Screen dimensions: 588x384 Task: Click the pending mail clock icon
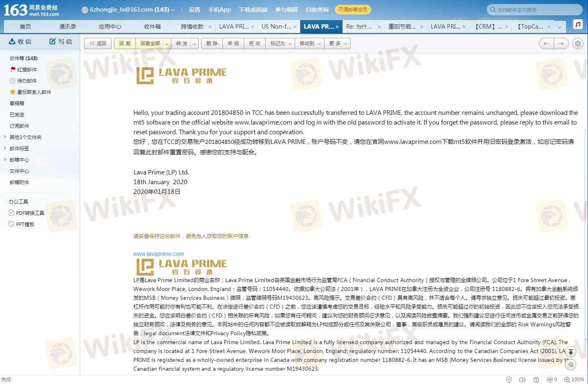click(12, 81)
